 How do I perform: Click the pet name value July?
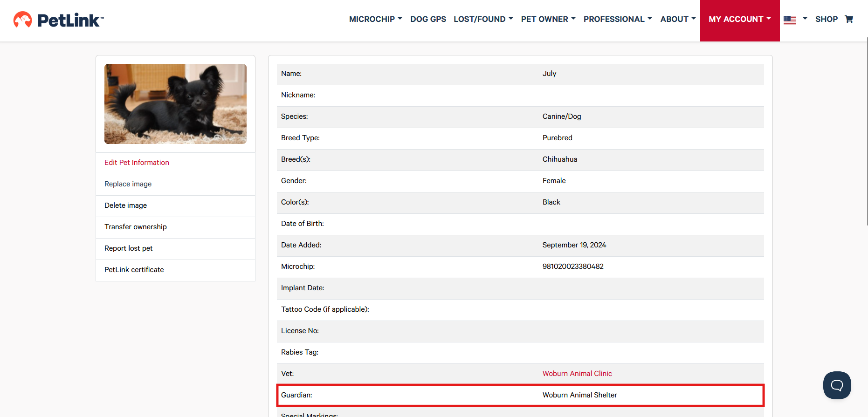point(549,74)
